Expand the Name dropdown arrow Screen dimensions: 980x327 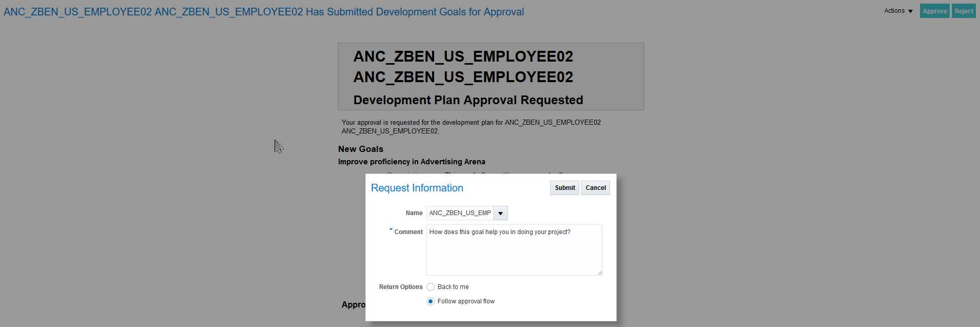500,213
